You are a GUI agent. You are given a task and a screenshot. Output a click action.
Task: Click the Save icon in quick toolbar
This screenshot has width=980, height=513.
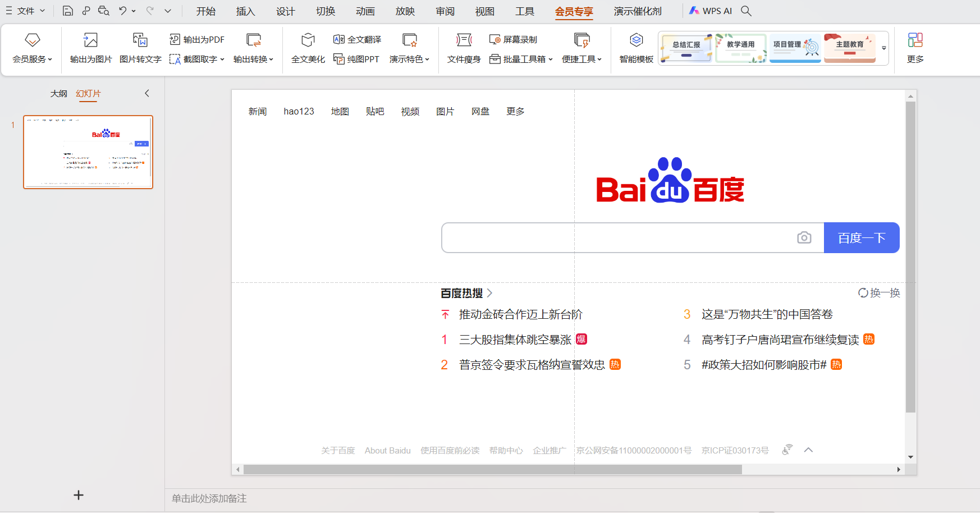[x=67, y=11]
